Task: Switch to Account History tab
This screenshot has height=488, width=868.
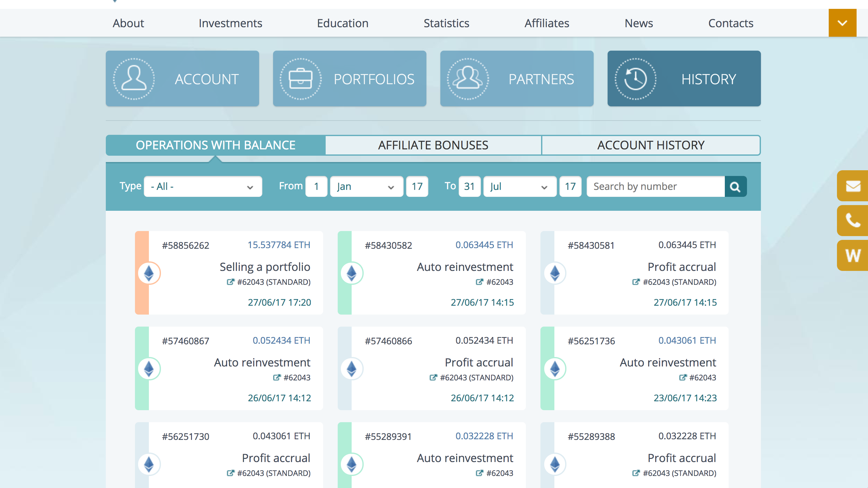Action: (x=651, y=145)
